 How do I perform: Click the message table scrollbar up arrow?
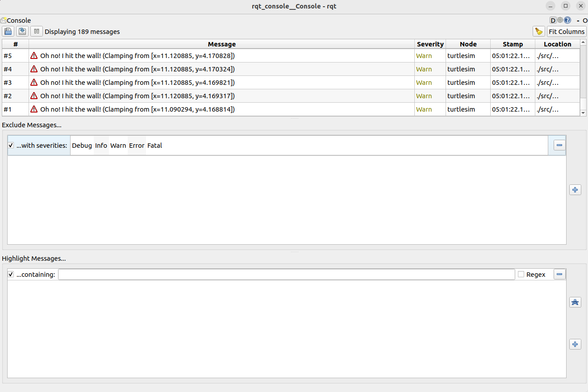[x=583, y=43]
